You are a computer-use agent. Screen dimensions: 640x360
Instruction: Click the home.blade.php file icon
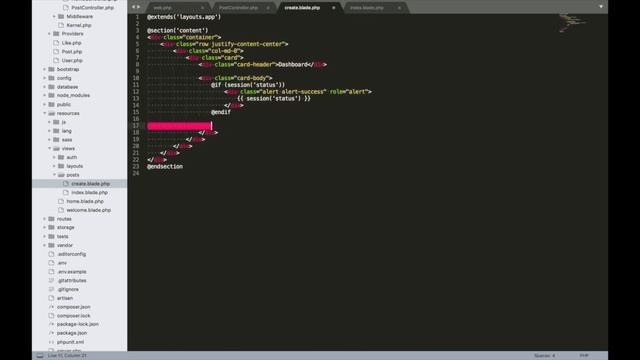tap(61, 201)
